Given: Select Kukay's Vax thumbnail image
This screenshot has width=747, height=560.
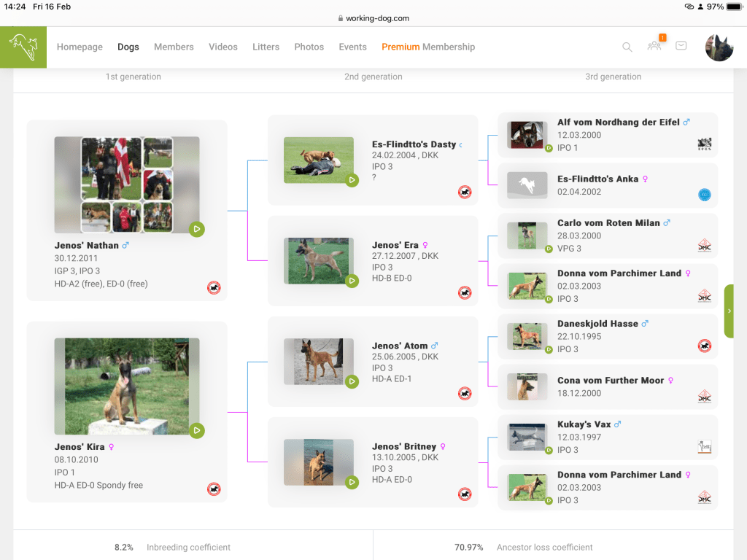Looking at the screenshot, I should pos(527,437).
